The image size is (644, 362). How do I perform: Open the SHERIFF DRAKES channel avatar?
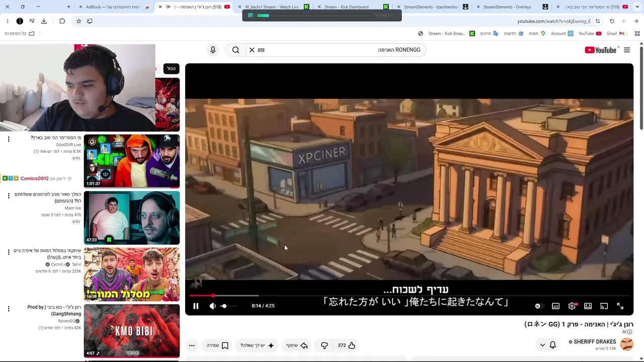point(626,344)
